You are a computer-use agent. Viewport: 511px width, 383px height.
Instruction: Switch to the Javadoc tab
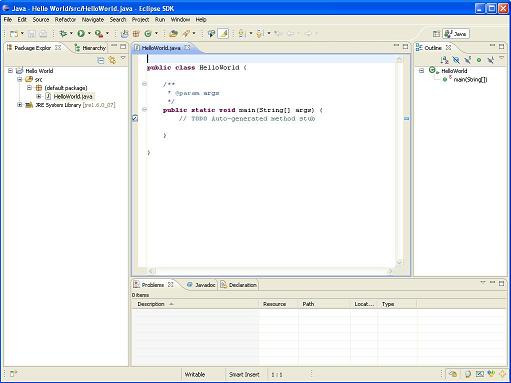201,285
